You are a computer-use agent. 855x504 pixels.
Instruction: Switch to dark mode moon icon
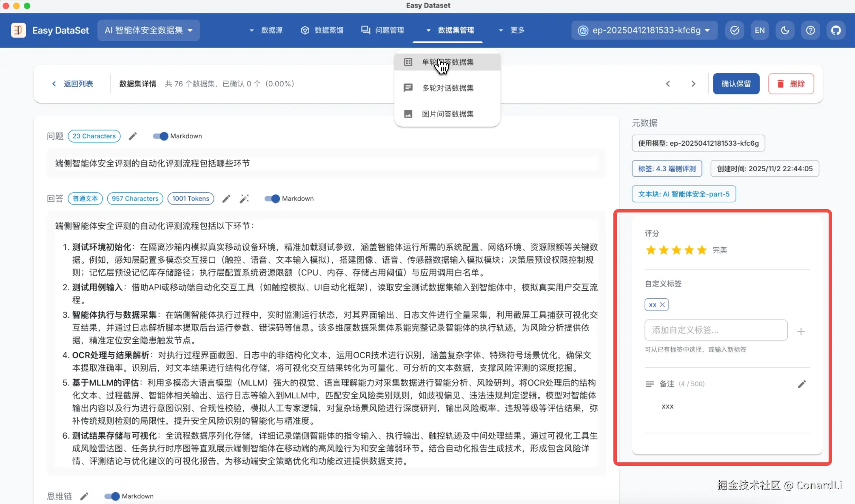785,30
